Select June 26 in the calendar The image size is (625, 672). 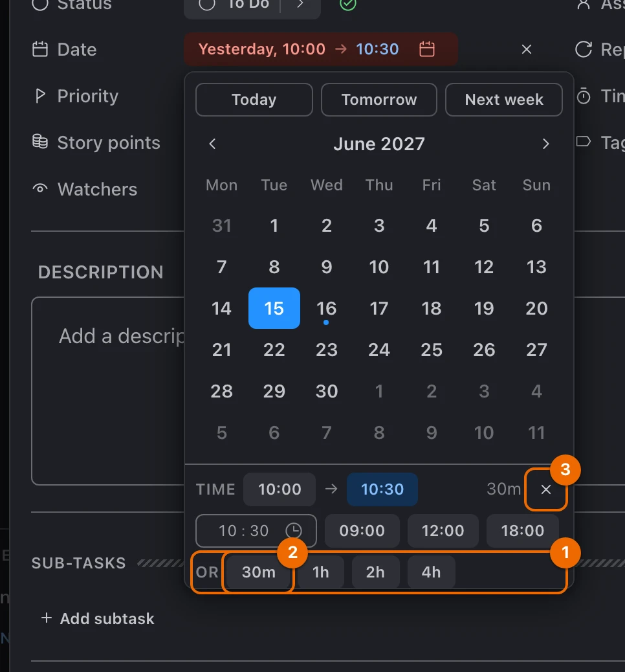[x=484, y=350]
